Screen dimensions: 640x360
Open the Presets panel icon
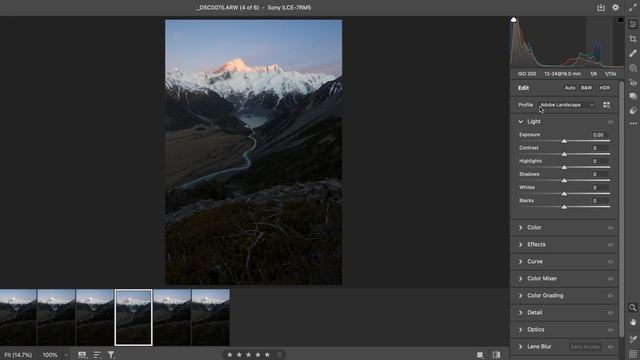[633, 111]
